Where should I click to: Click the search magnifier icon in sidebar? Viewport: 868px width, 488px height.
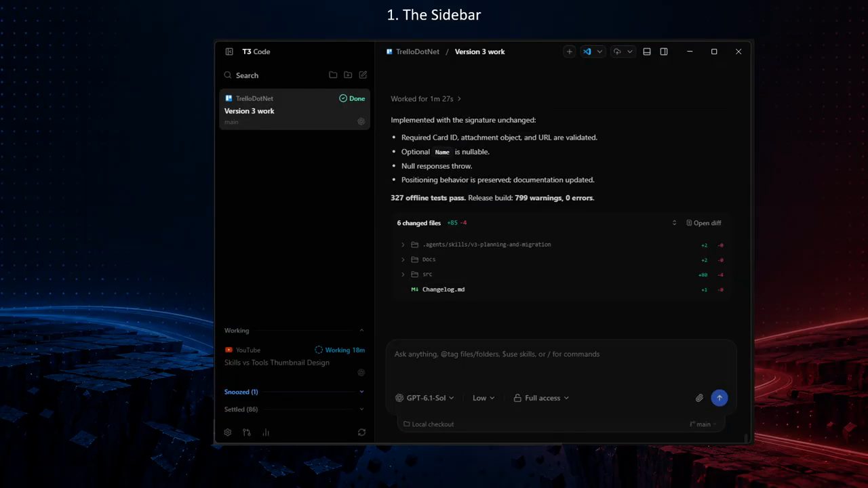coord(228,75)
